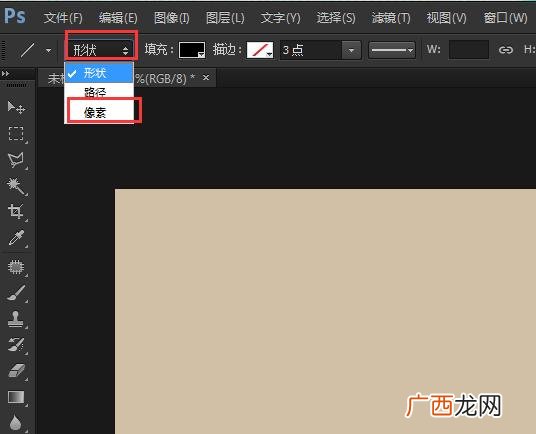Select the Healing Brush tool
This screenshot has width=536, height=434.
(x=16, y=267)
